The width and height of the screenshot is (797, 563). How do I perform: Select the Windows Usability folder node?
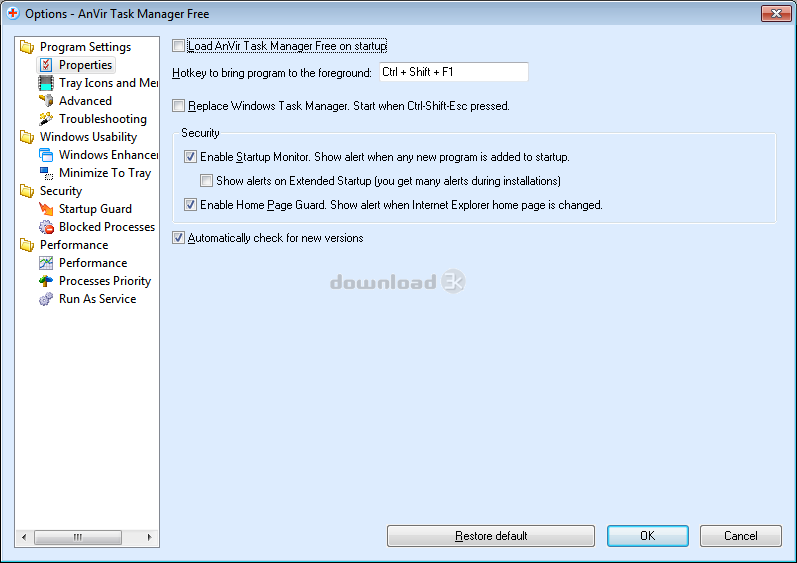[x=88, y=137]
